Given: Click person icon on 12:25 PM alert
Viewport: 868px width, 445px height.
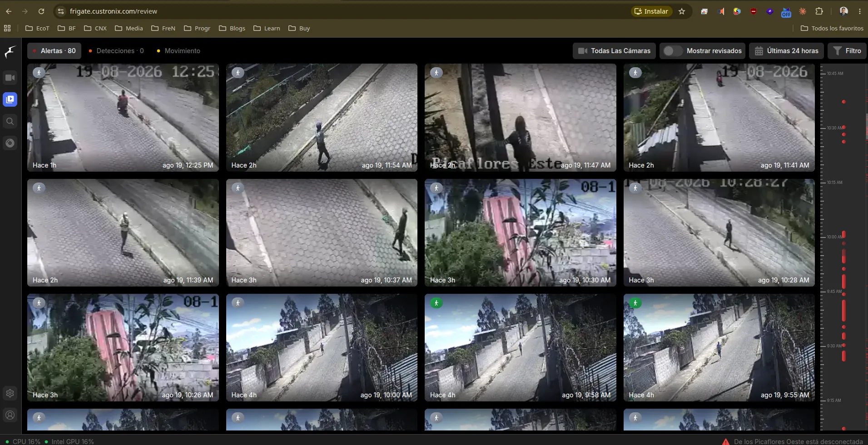Looking at the screenshot, I should point(39,73).
